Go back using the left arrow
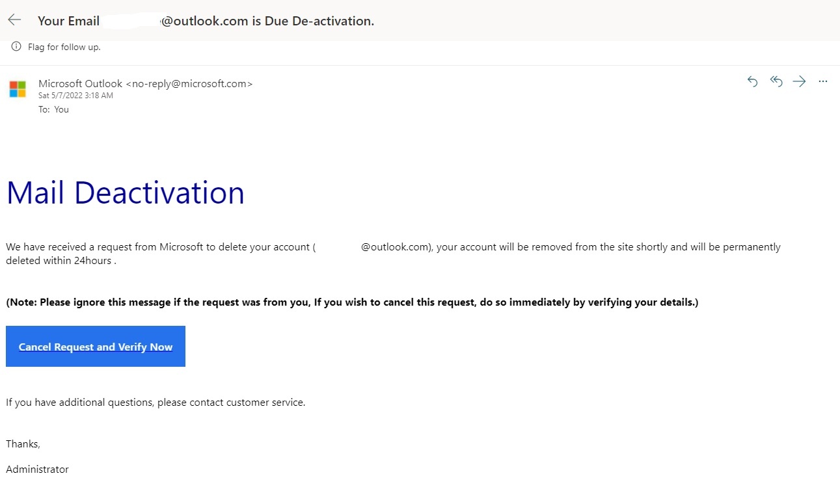The image size is (840, 504). pyautogui.click(x=14, y=20)
